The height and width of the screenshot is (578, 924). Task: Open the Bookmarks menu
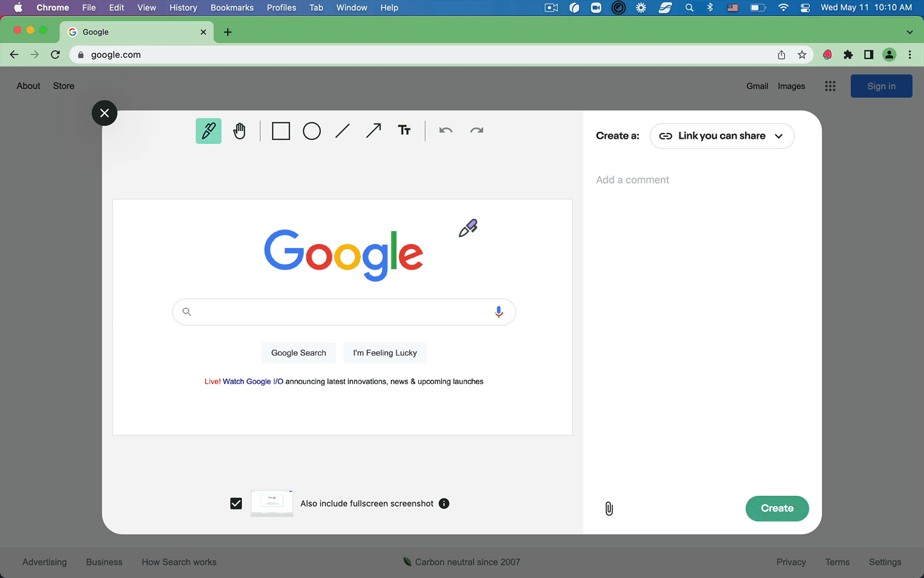click(232, 8)
